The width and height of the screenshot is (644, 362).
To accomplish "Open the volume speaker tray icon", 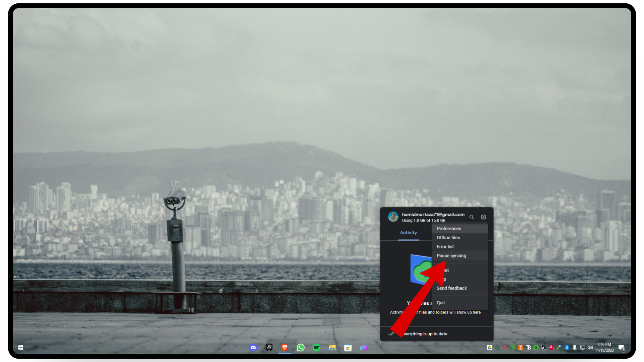I will point(590,348).
